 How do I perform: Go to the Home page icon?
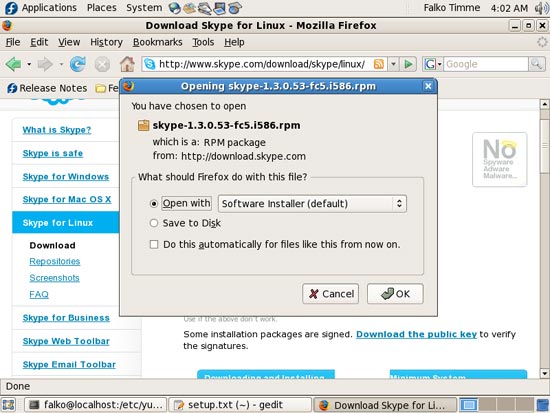127,64
